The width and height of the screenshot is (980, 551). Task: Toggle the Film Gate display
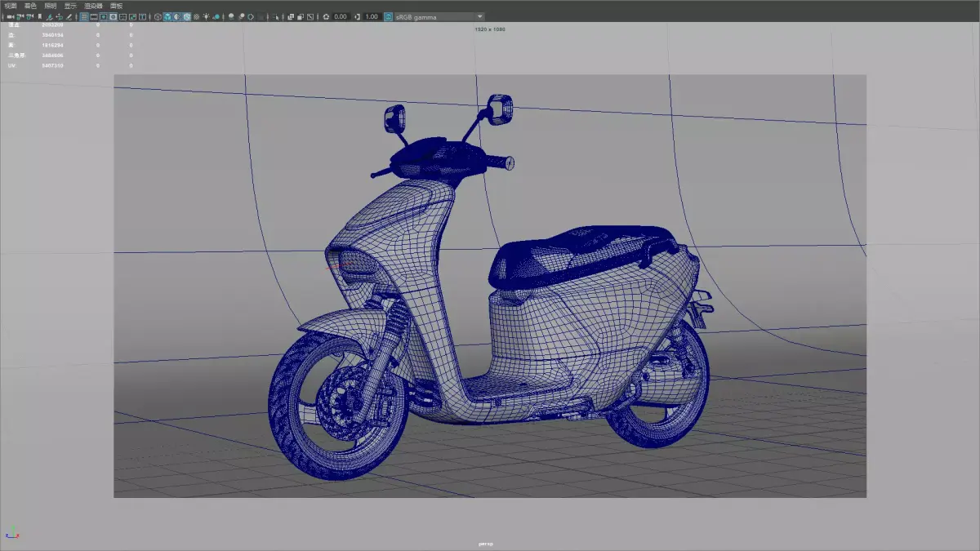point(93,16)
